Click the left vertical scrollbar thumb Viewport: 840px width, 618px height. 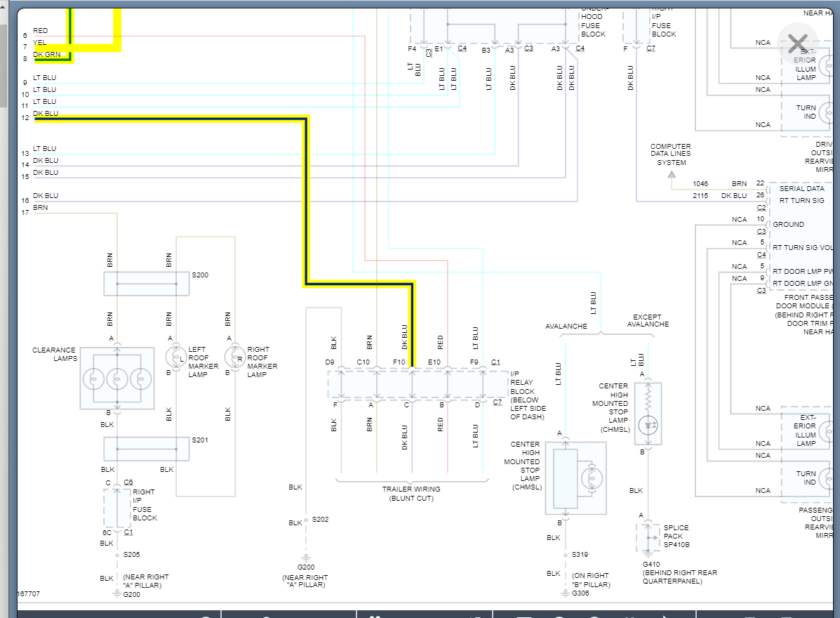coord(4,65)
